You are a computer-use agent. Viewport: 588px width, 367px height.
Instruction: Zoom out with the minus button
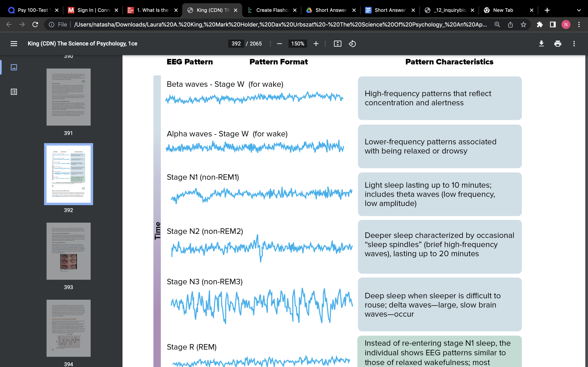pos(280,44)
